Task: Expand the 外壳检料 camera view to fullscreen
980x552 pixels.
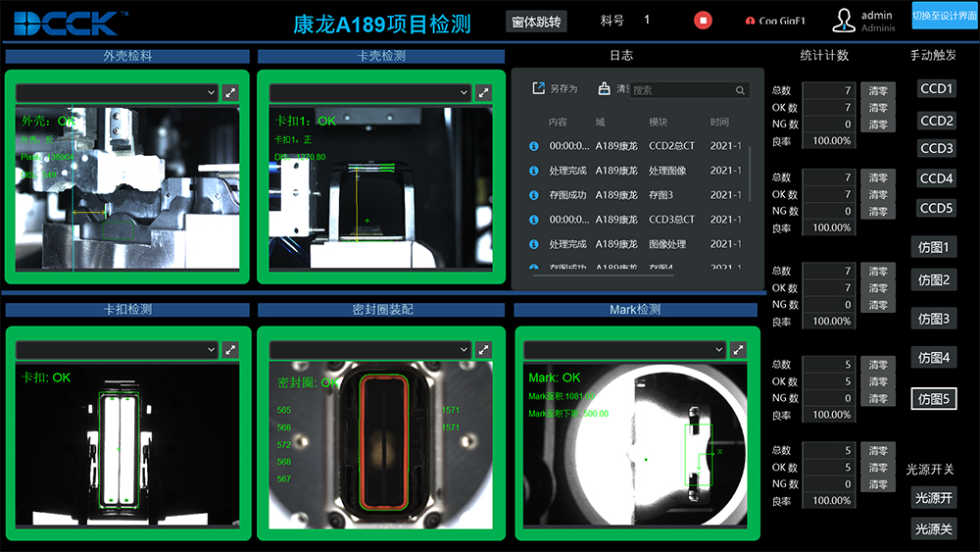Action: pos(229,92)
